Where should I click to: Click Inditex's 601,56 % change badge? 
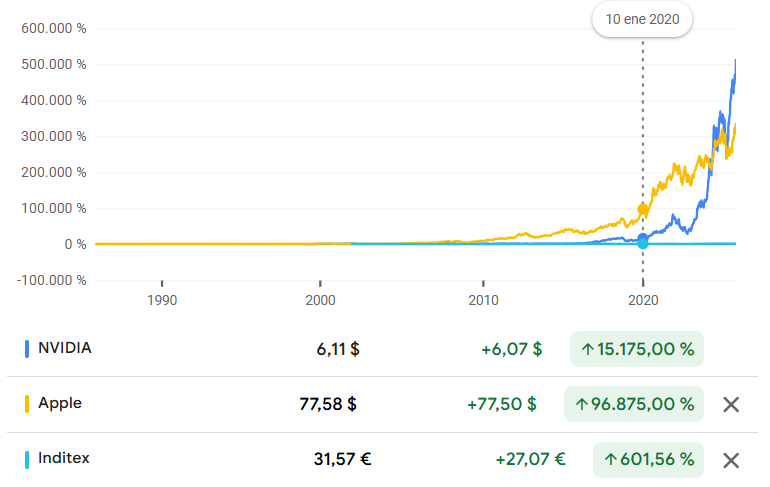click(x=648, y=460)
